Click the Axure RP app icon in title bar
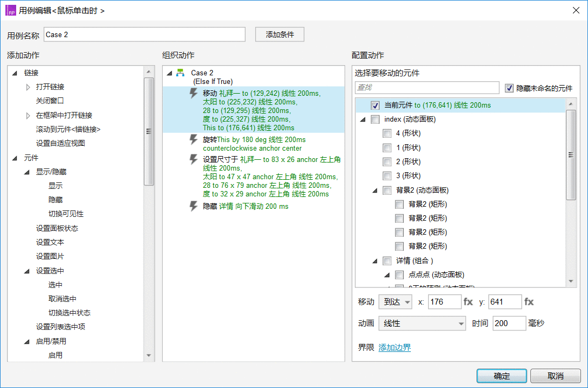This screenshot has height=388, width=588. pos(11,11)
